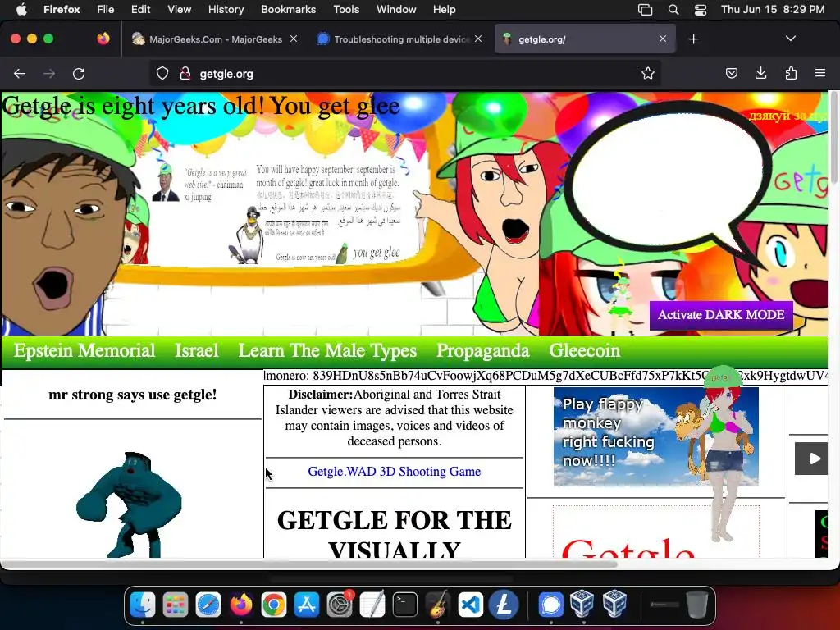Open Signal from the Dock
Viewport: 840px width, 630px height.
click(x=550, y=605)
